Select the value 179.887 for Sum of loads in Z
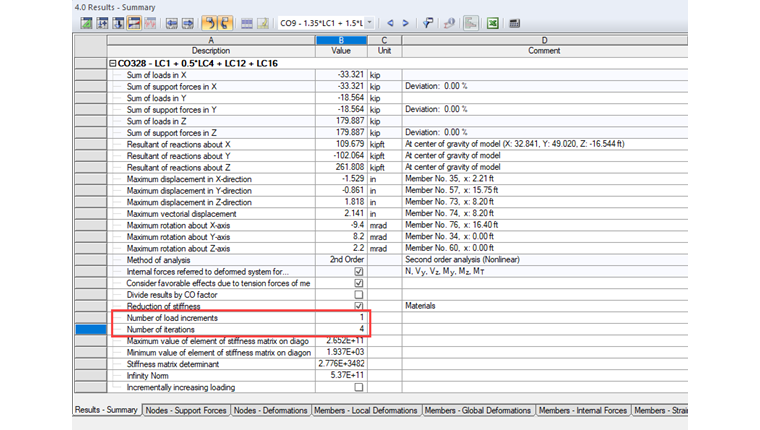 tap(341, 121)
